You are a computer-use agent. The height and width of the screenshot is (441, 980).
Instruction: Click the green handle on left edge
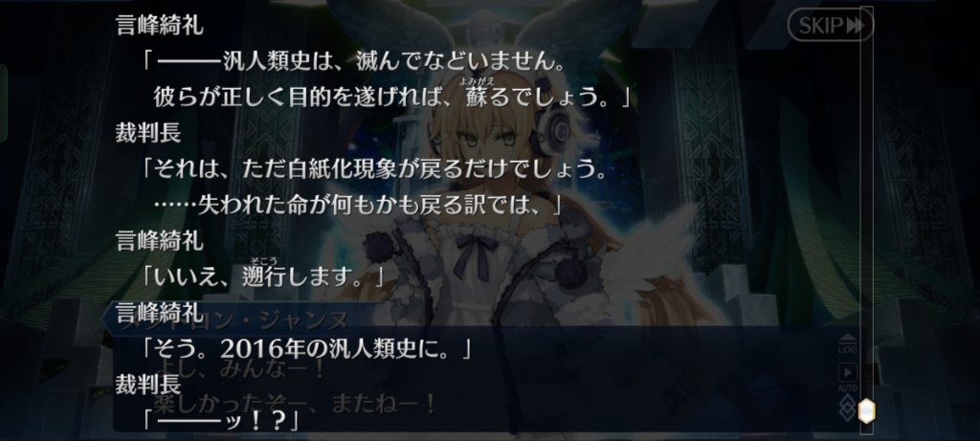pos(3,102)
